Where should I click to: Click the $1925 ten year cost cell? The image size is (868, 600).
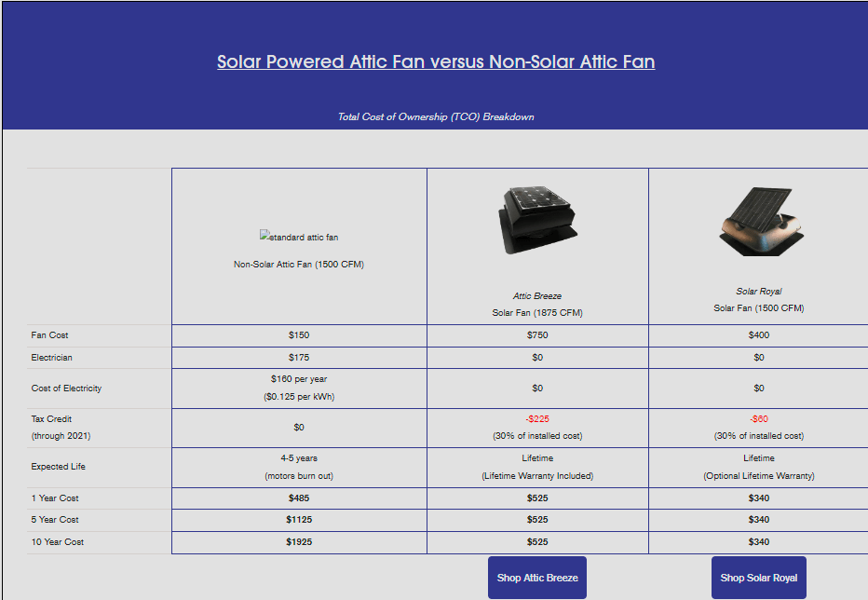pyautogui.click(x=298, y=541)
